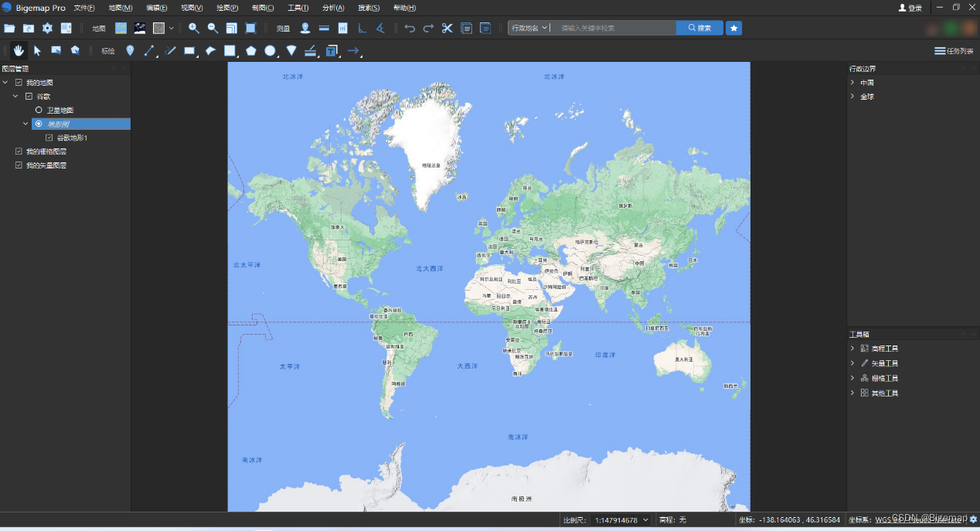
Task: Select the arrow line drawing tool
Action: pyautogui.click(x=353, y=51)
